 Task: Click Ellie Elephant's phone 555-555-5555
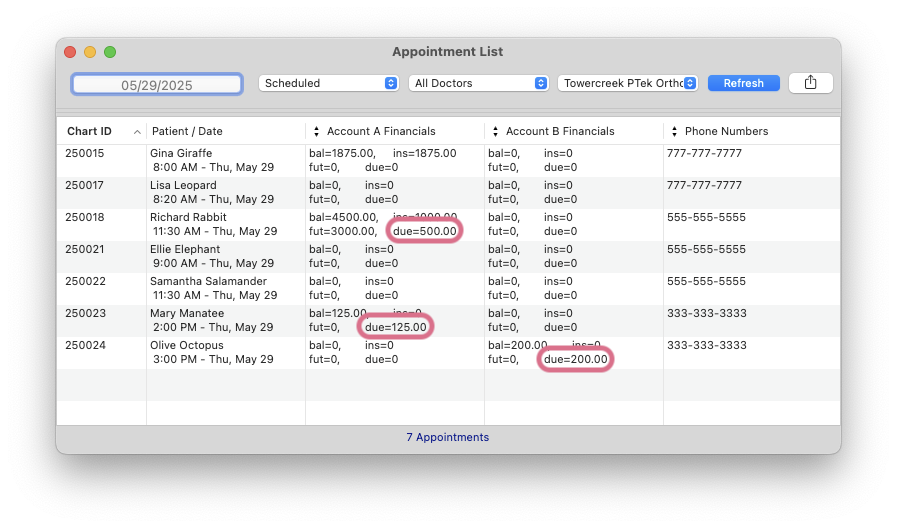706,249
